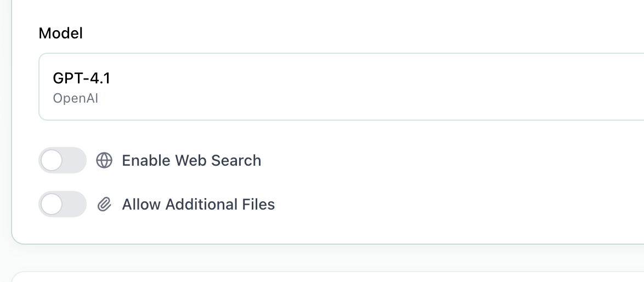The image size is (644, 282).
Task: Select the web search globe symbol
Action: [104, 160]
